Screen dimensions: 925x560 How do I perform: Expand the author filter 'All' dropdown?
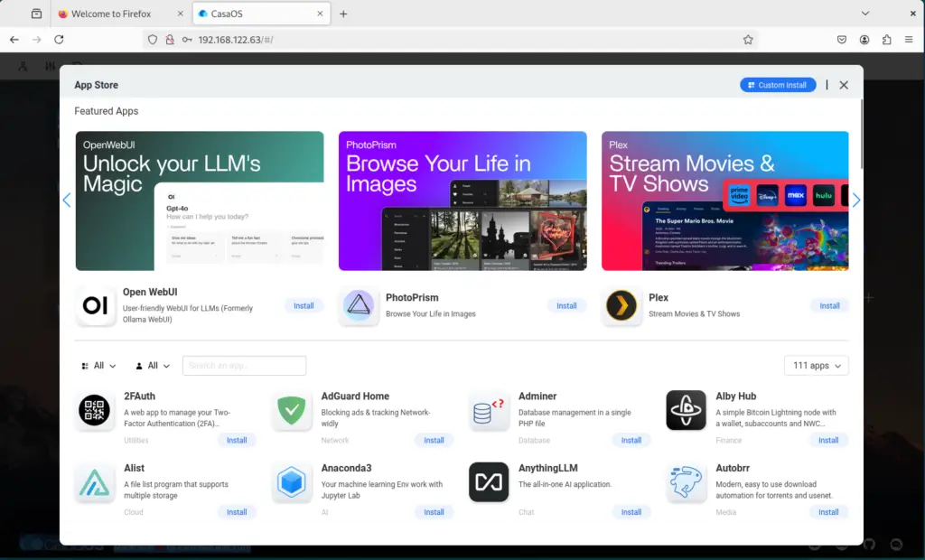tap(153, 366)
